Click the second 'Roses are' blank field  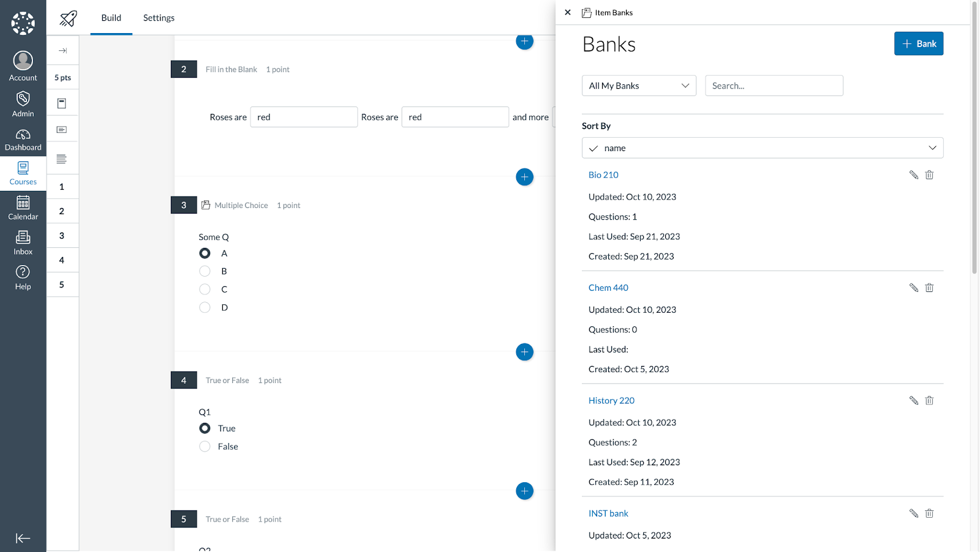[455, 117]
